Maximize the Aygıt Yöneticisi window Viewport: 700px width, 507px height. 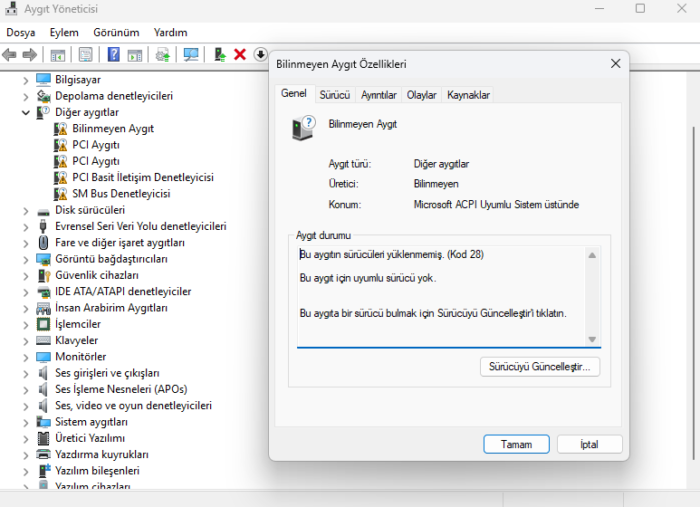click(640, 8)
